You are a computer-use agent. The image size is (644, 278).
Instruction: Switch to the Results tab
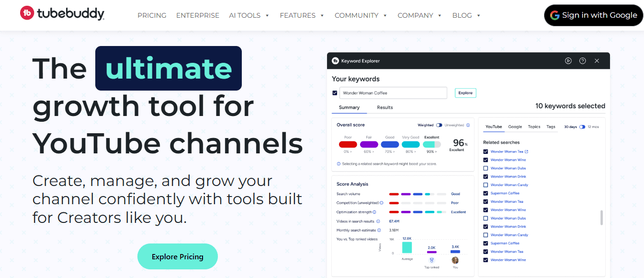click(x=384, y=107)
